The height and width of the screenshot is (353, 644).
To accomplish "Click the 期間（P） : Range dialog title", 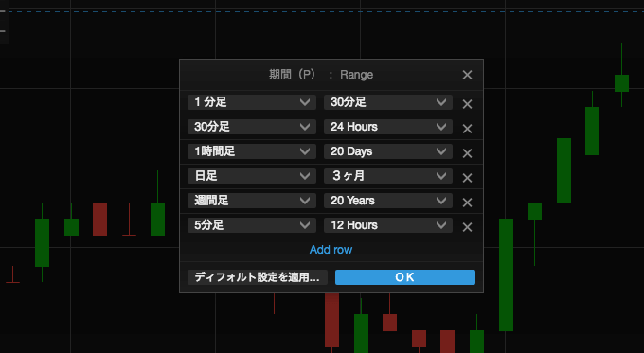I will click(321, 75).
